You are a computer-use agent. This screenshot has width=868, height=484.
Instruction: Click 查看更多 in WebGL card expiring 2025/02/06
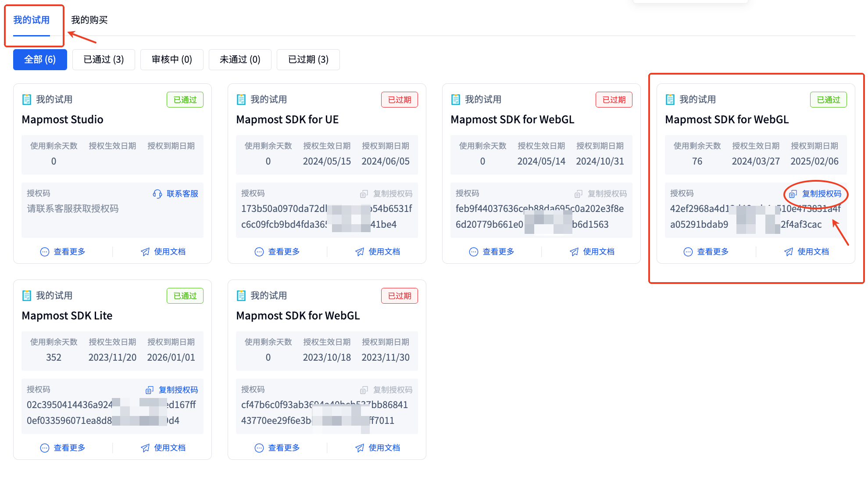click(x=713, y=252)
